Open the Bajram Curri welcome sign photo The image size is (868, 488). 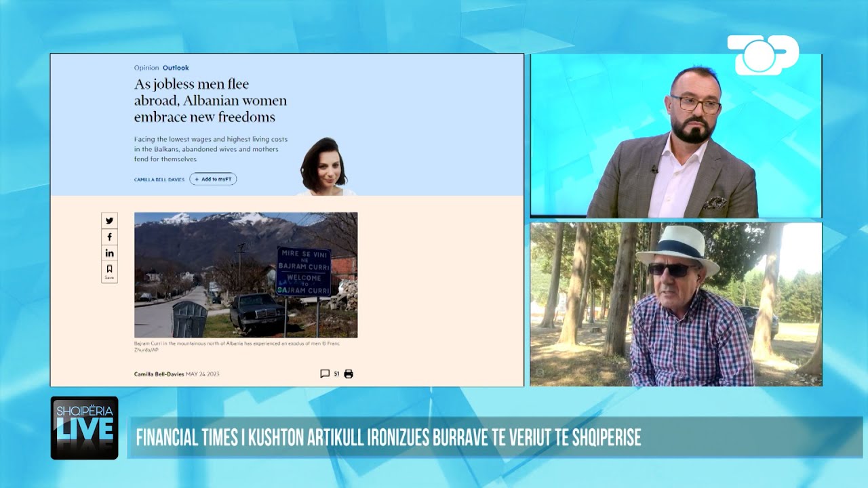pos(245,274)
